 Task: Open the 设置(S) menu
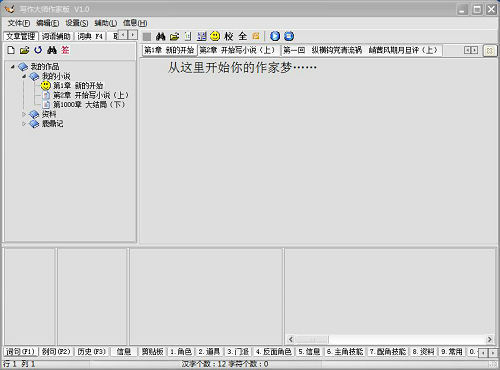coord(77,23)
